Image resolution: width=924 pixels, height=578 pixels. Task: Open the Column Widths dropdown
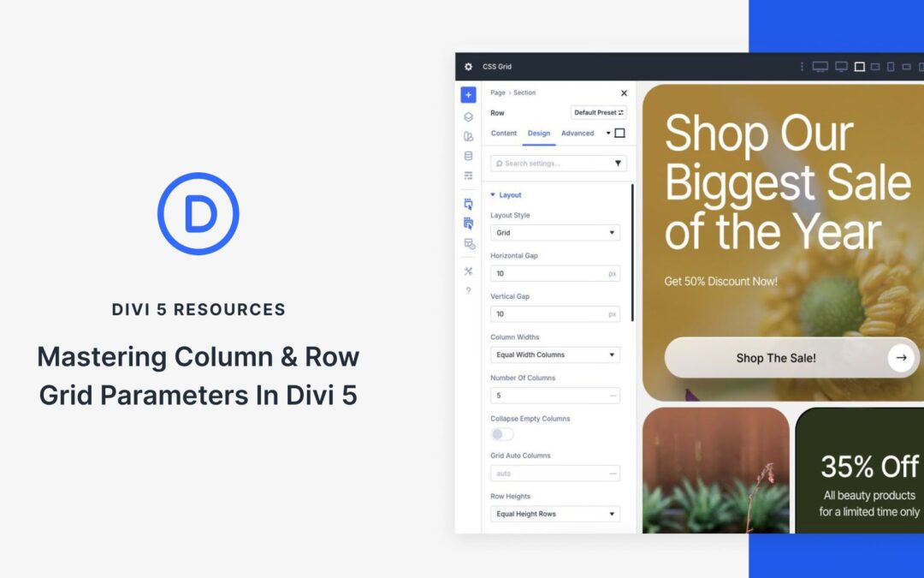(554, 354)
